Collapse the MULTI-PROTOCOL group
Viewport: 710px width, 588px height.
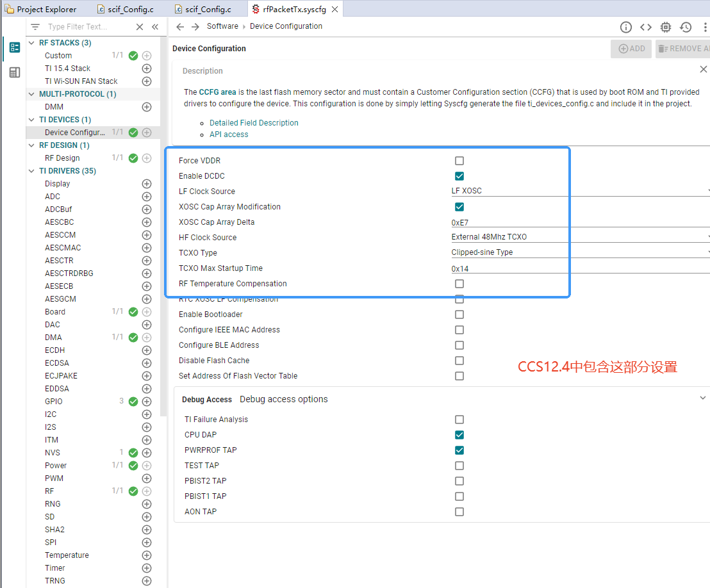pyautogui.click(x=31, y=94)
